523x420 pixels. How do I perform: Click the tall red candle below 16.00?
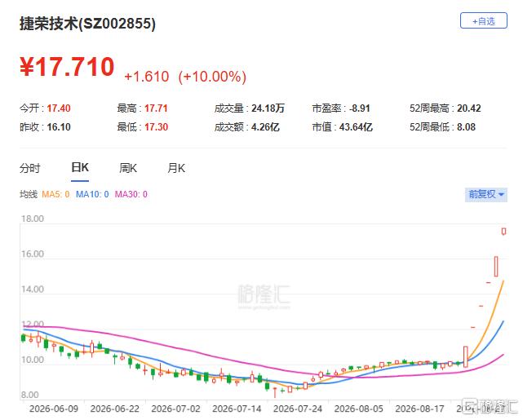point(496,267)
